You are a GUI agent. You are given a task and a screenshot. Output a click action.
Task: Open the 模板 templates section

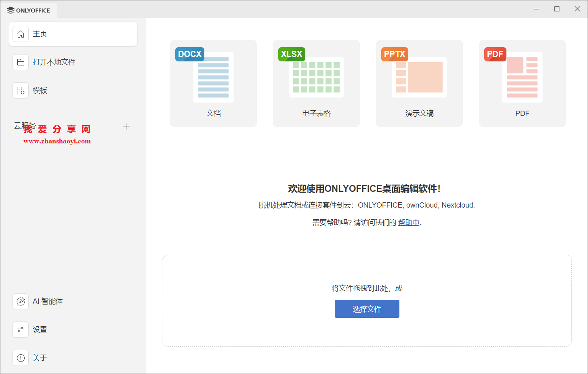click(73, 90)
